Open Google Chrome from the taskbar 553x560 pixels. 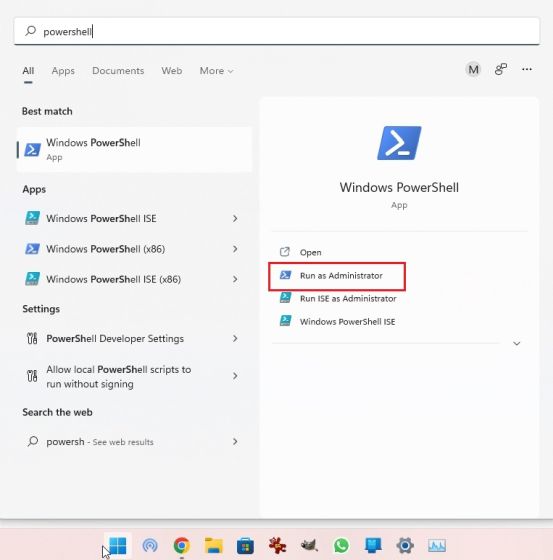(x=181, y=546)
